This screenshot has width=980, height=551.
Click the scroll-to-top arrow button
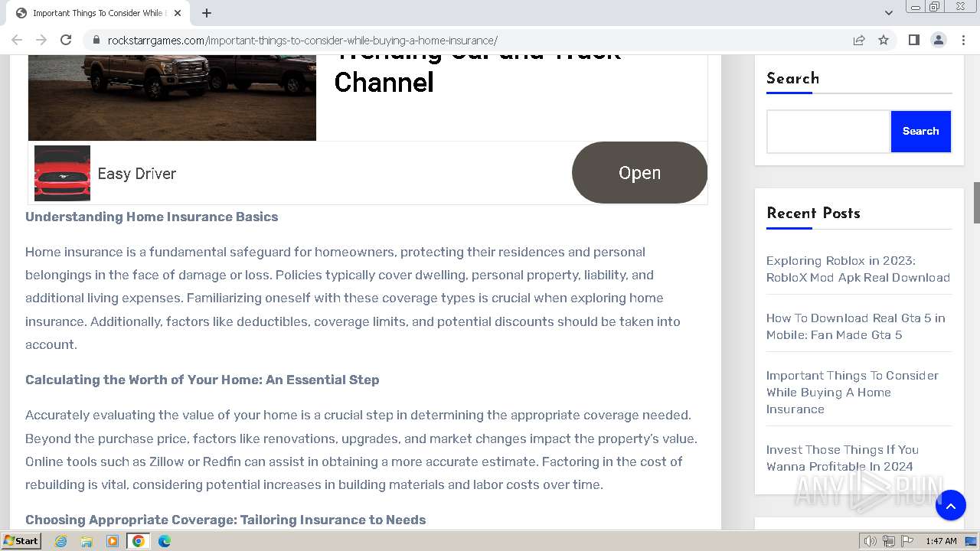(x=950, y=505)
